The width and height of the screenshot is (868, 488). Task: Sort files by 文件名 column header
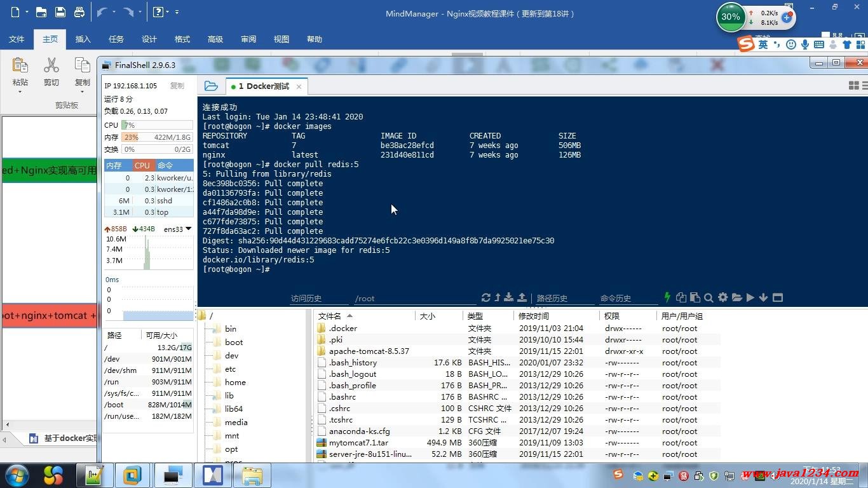[365, 316]
